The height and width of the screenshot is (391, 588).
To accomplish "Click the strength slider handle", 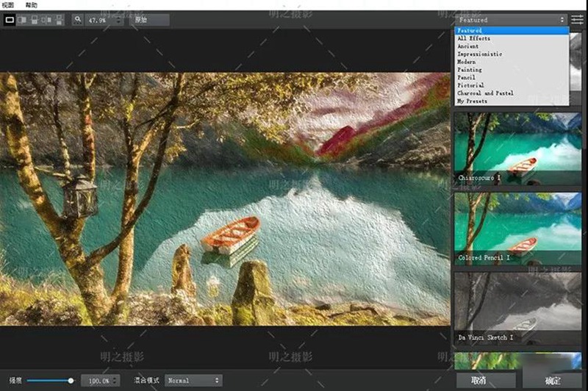I will coord(71,380).
